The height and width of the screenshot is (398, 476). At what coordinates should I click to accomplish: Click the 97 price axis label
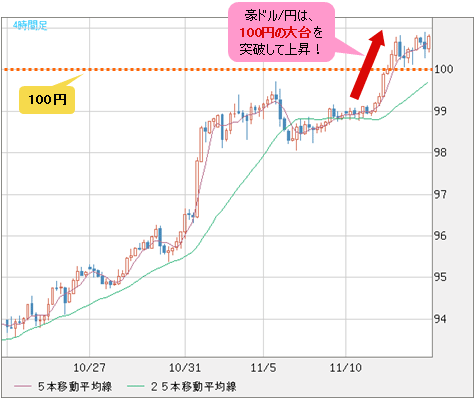point(440,194)
